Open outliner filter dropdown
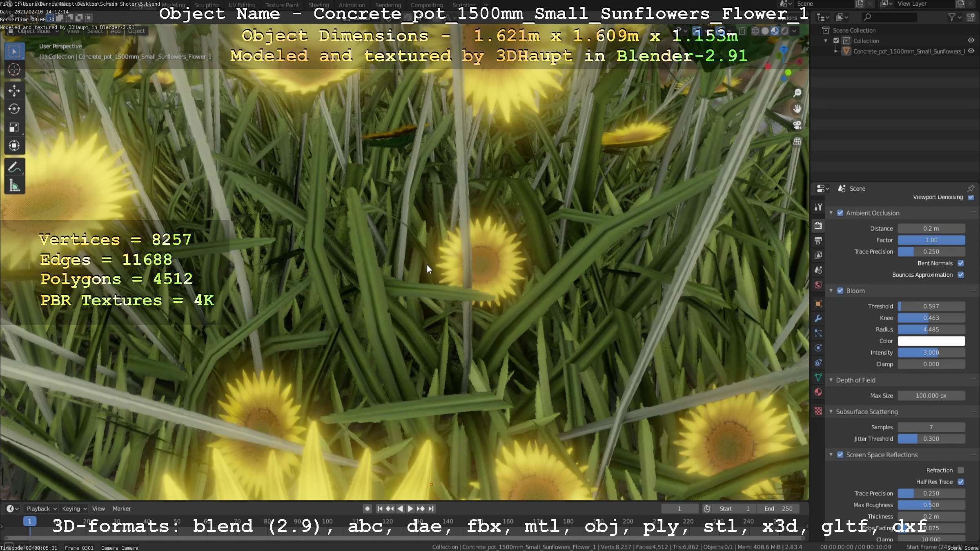The width and height of the screenshot is (980, 551). pyautogui.click(x=955, y=17)
